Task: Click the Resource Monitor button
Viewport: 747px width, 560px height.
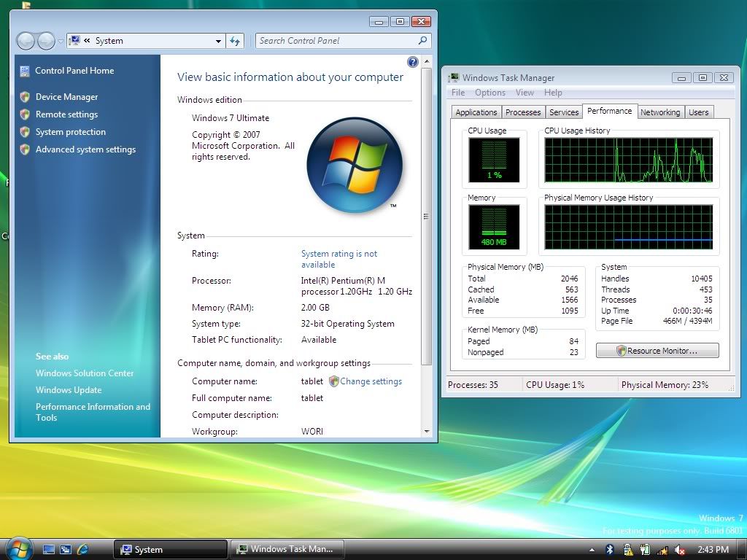Action: tap(657, 351)
